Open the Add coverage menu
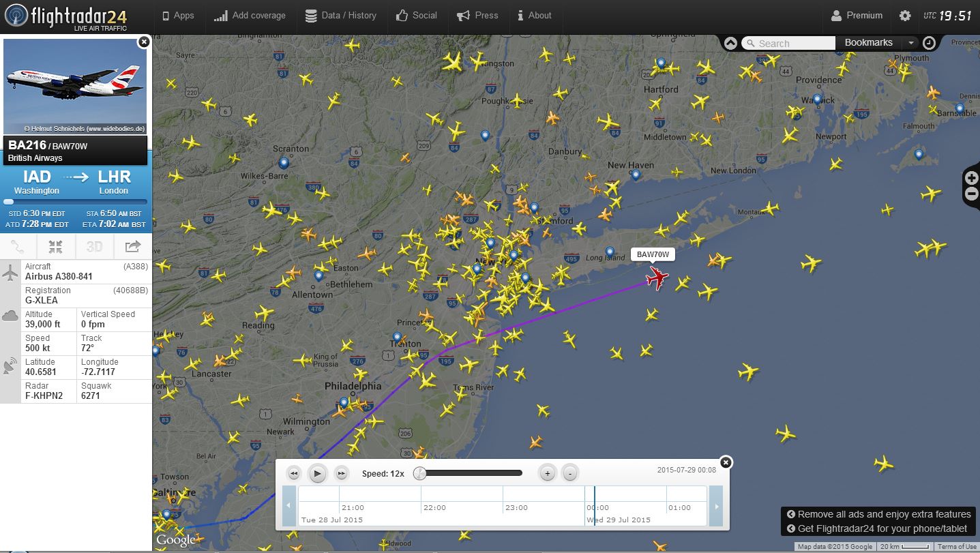980x553 pixels. [250, 16]
